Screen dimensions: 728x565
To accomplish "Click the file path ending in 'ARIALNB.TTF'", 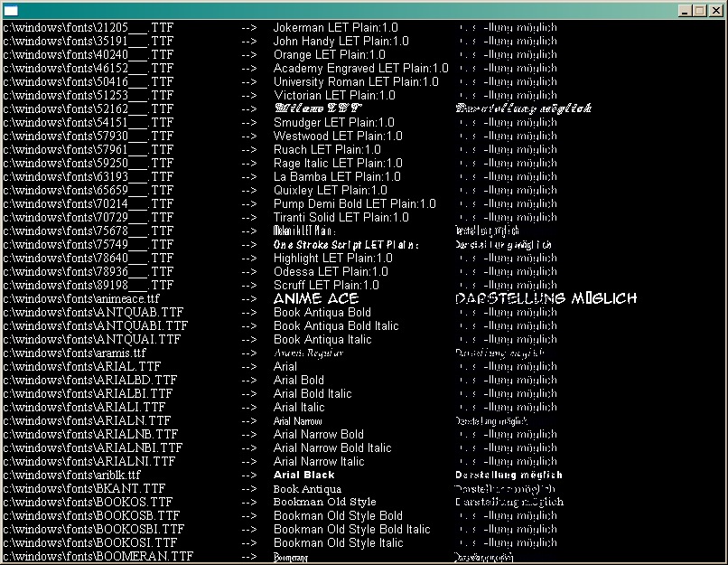I will click(x=90, y=435).
